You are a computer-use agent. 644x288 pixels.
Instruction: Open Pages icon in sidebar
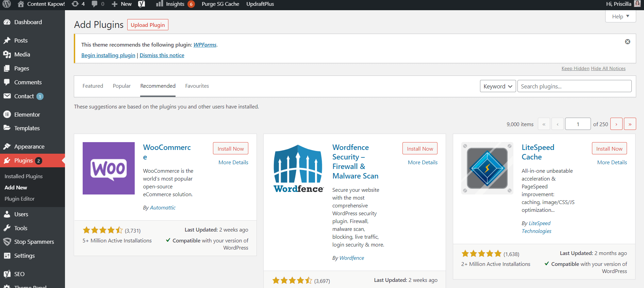click(x=7, y=68)
